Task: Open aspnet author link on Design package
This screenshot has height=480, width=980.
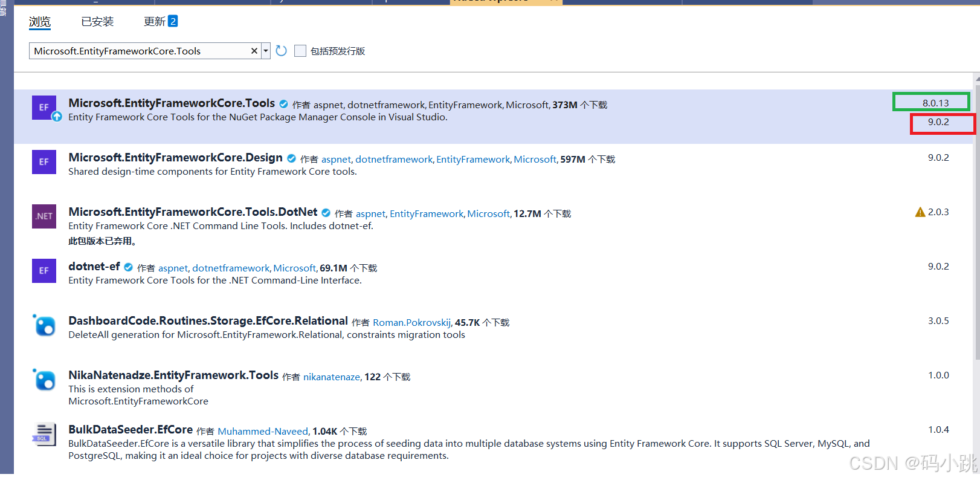Action: tap(336, 160)
